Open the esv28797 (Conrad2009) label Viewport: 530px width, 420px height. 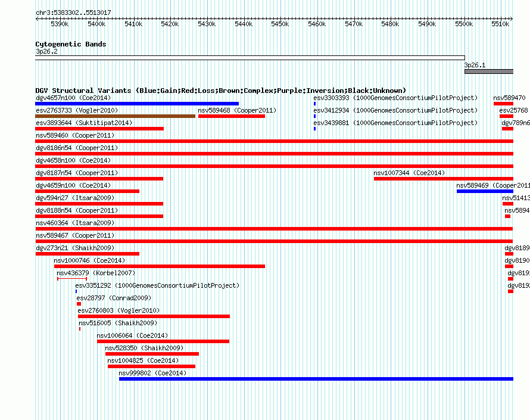pos(114,298)
